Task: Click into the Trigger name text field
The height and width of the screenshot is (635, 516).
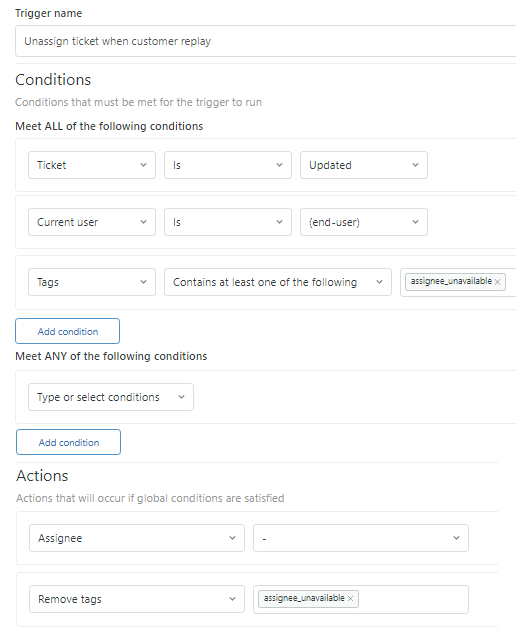Action: (x=266, y=41)
